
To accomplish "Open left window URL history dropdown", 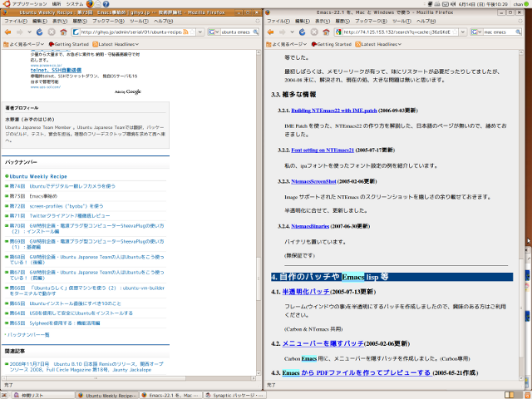I will point(200,32).
